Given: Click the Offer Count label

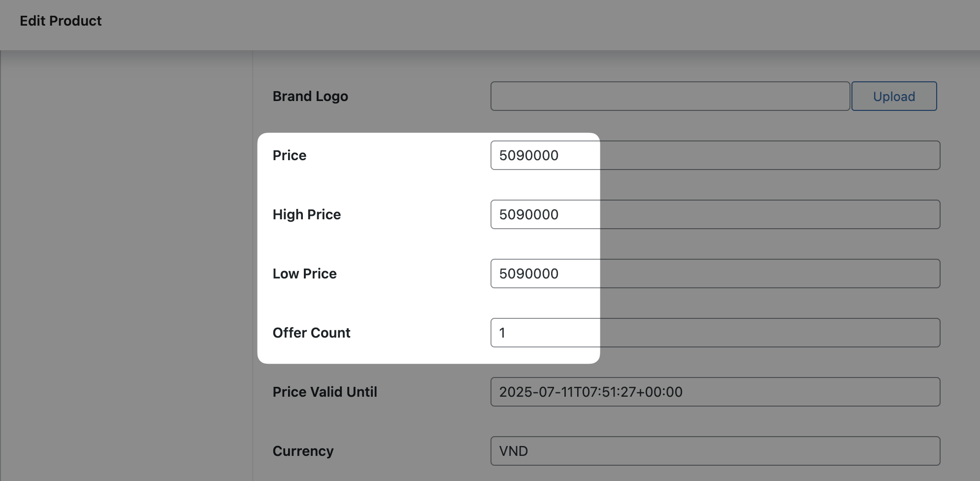Looking at the screenshot, I should coord(312,333).
